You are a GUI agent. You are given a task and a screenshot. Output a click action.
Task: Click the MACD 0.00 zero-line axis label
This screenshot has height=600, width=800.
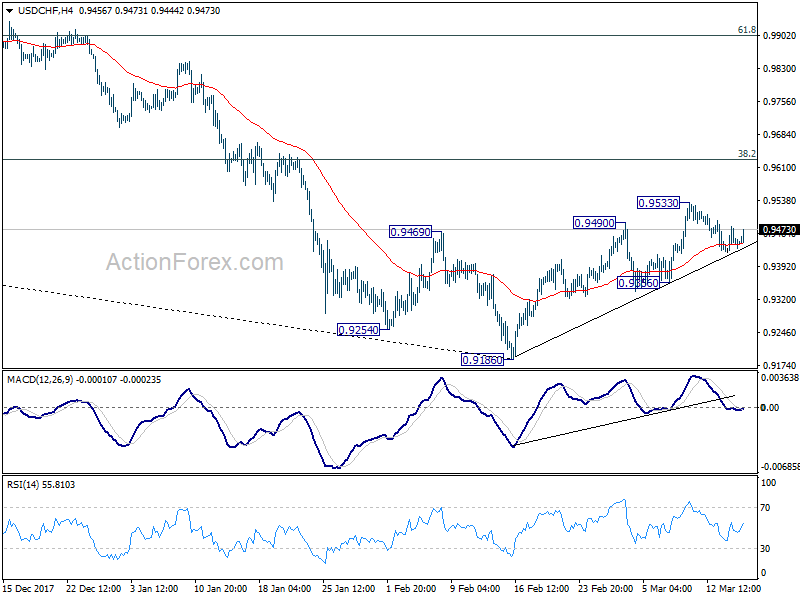coord(770,407)
